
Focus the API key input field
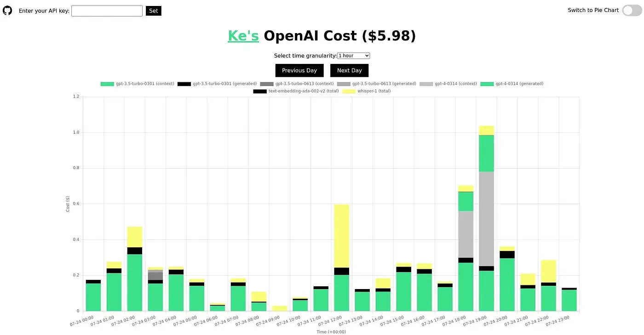[107, 11]
